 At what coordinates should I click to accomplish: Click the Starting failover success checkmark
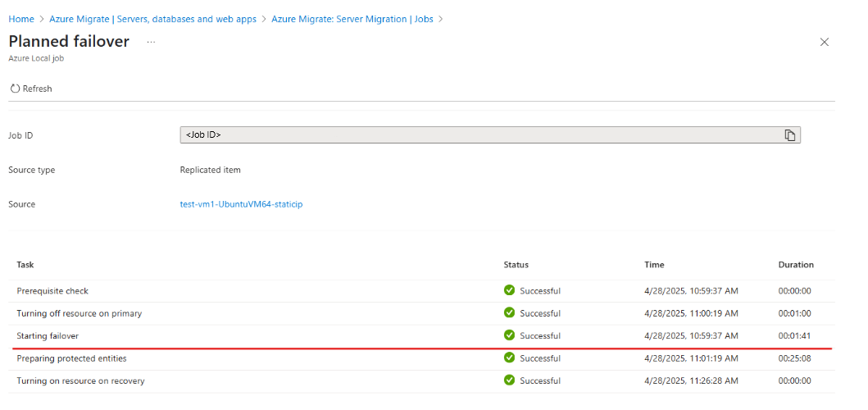point(509,335)
